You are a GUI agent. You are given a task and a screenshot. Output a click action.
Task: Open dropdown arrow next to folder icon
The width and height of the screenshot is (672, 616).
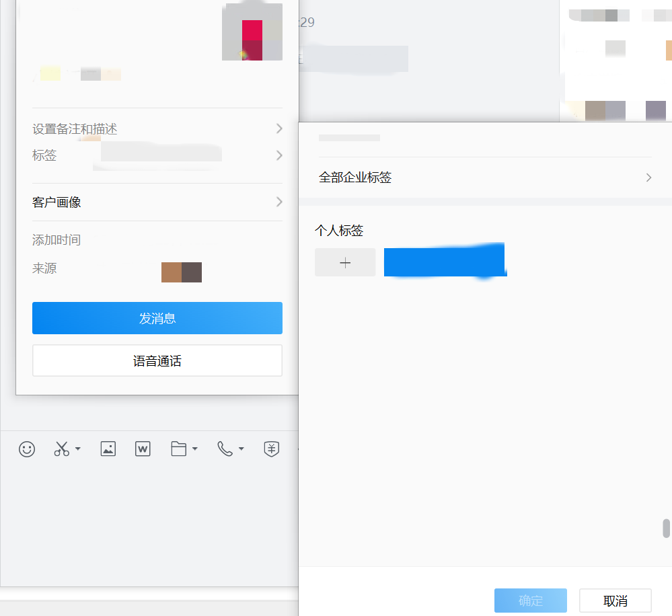pos(195,449)
